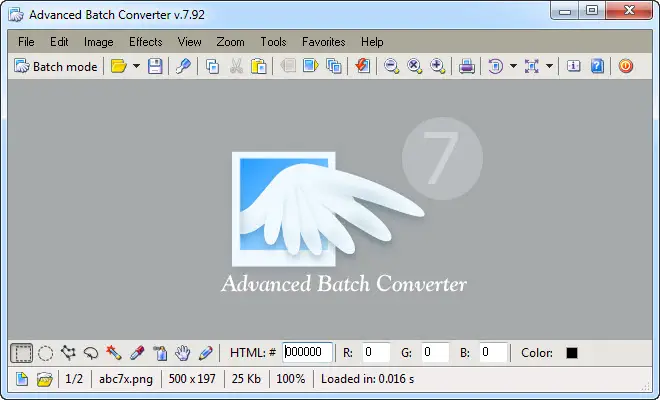Viewport: 660px width, 400px height.
Task: Select the magic wand tool
Action: click(114, 353)
